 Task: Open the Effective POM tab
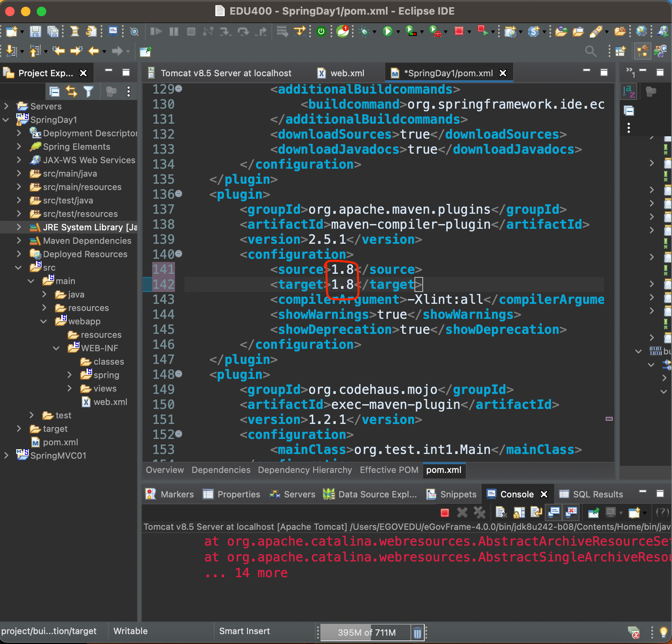coord(389,470)
